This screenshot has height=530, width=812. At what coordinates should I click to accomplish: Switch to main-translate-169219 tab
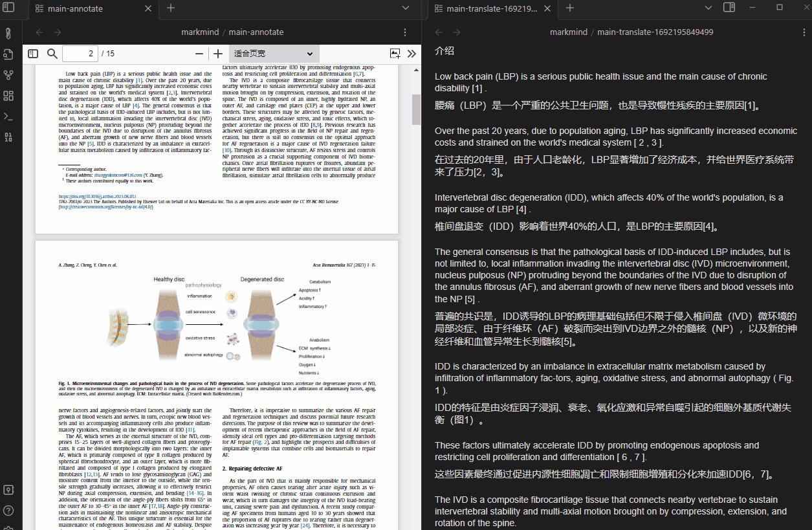(x=492, y=8)
